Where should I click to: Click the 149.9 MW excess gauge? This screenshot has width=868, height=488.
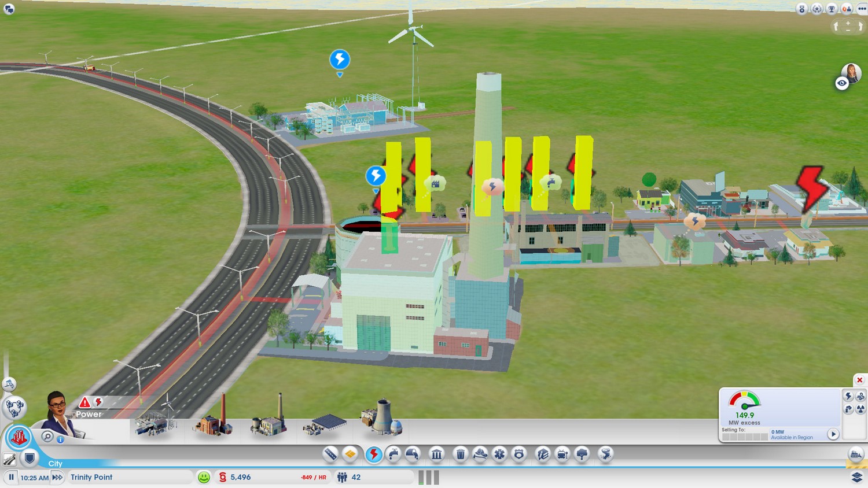tap(745, 408)
